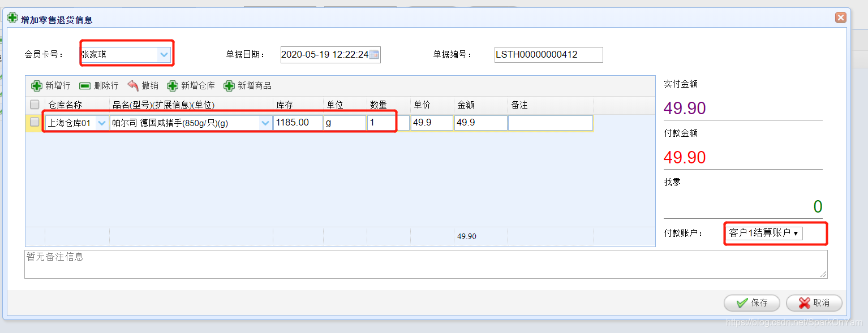Toggle the select-all checkbox in the table header
The height and width of the screenshot is (333, 868).
(x=35, y=105)
